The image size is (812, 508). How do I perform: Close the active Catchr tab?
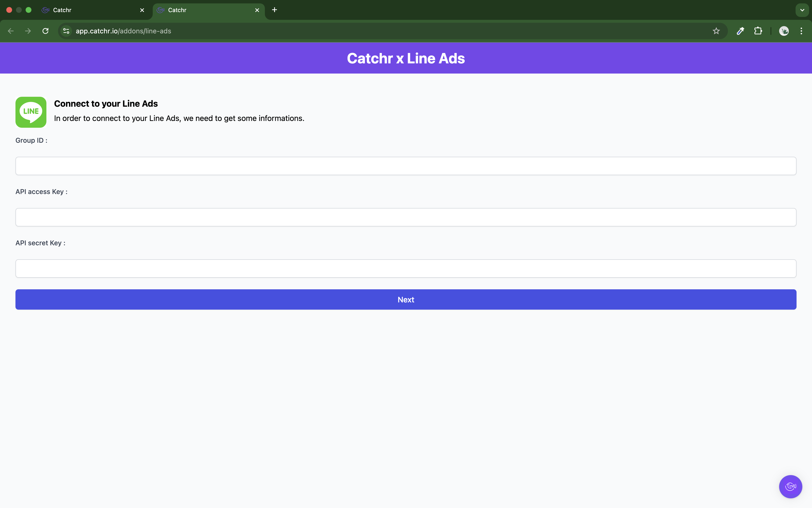coord(257,10)
